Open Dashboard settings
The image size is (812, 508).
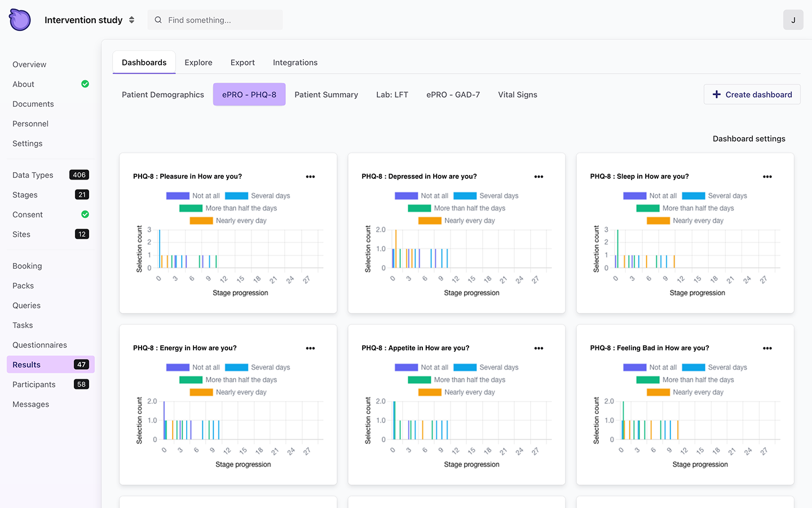coord(749,139)
